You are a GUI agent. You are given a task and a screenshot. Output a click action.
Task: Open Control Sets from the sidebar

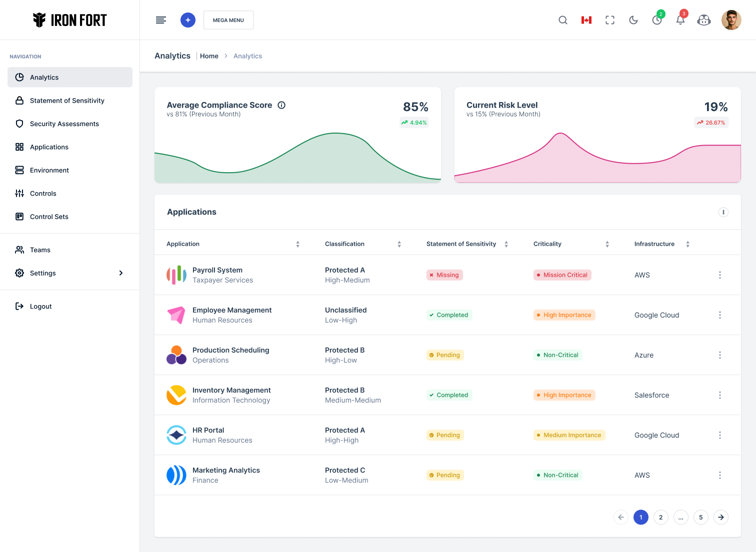[49, 217]
